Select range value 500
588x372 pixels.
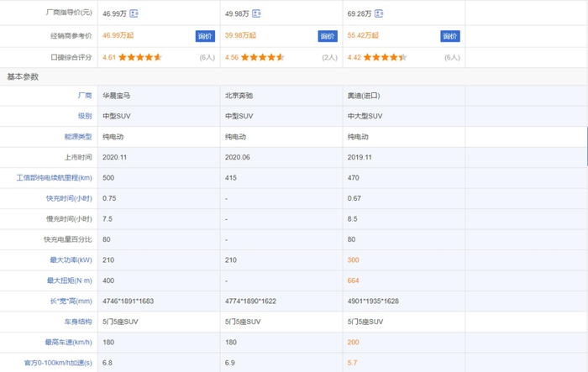(108, 178)
